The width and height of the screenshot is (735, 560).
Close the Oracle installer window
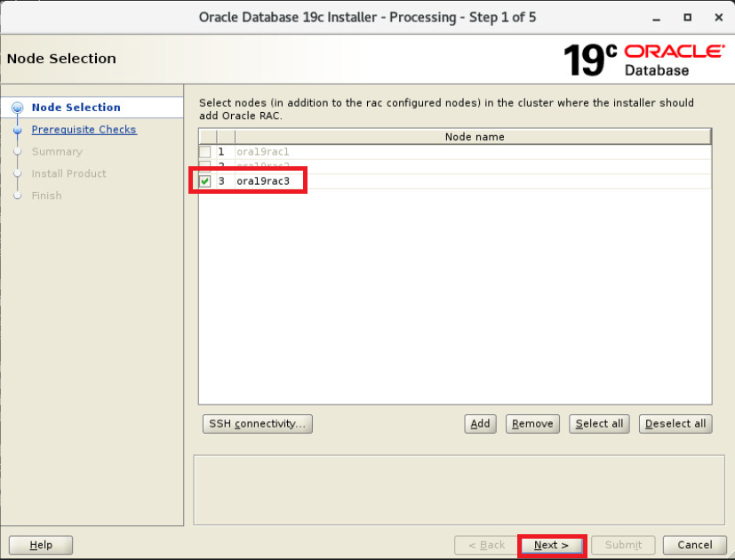click(x=719, y=18)
